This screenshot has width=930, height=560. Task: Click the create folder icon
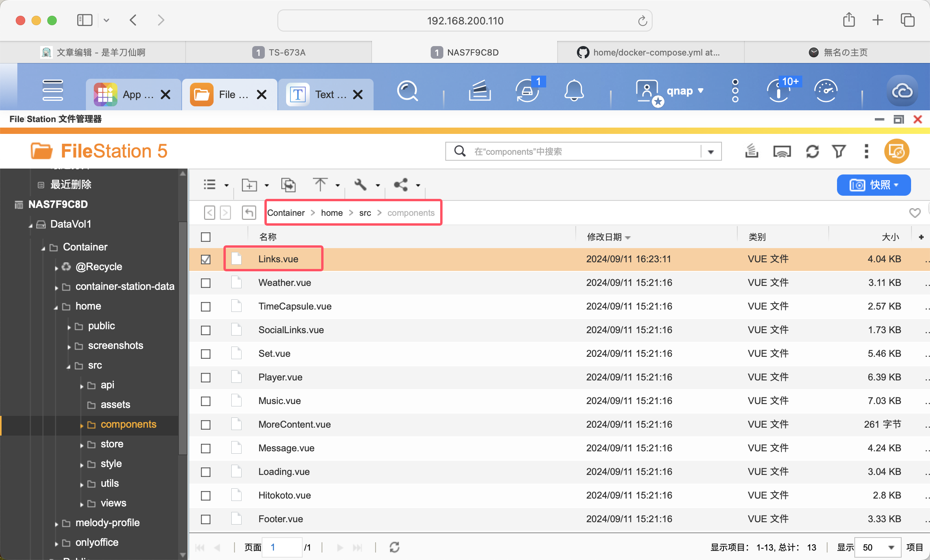pyautogui.click(x=249, y=185)
